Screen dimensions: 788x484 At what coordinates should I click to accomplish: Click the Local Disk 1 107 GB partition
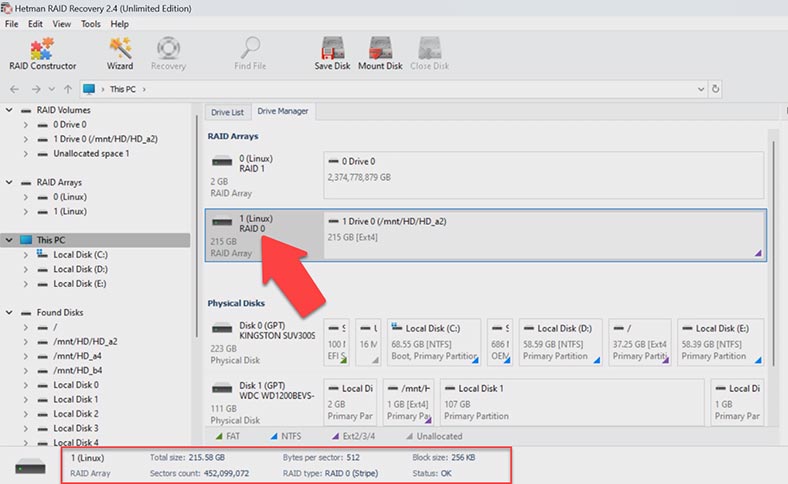572,403
